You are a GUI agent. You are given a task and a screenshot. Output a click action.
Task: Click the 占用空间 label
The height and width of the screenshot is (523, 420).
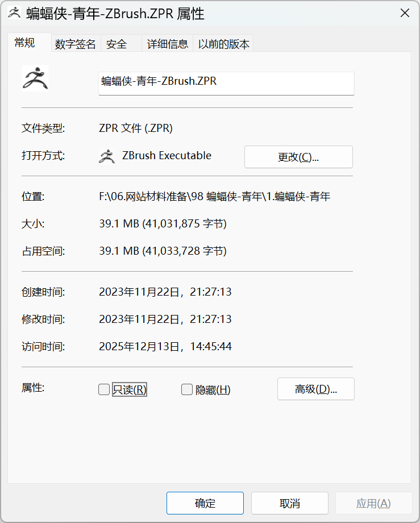click(43, 251)
